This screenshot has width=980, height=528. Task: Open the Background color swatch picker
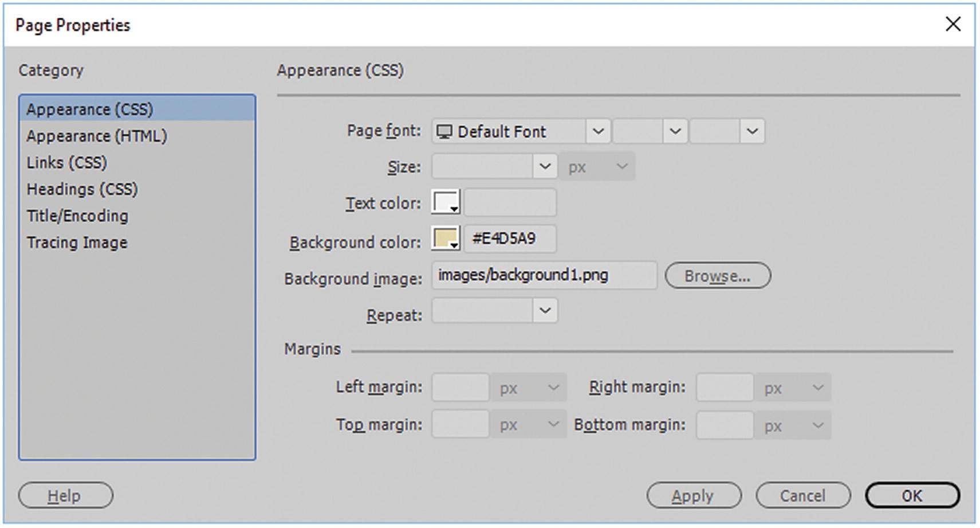tap(446, 238)
